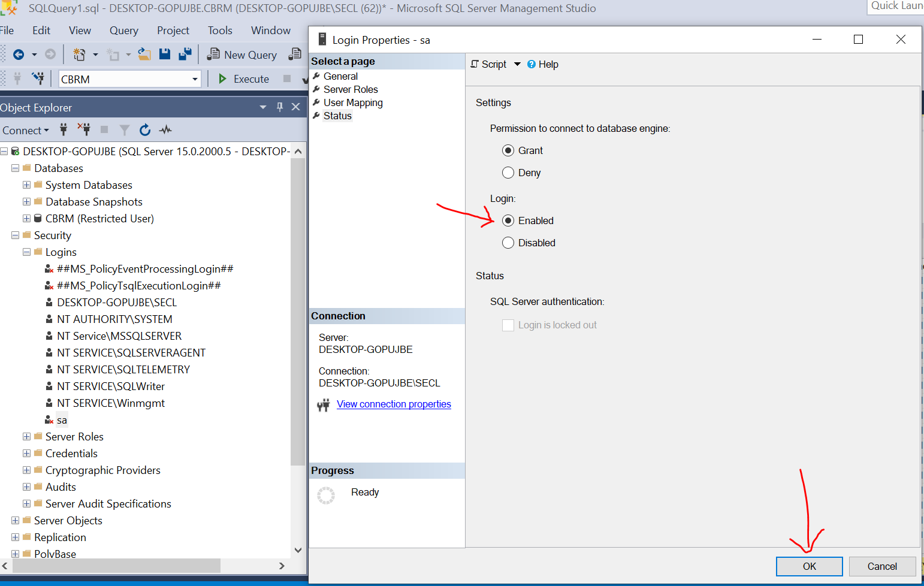
Task: Click the New Project toolbar icon
Action: click(x=79, y=55)
